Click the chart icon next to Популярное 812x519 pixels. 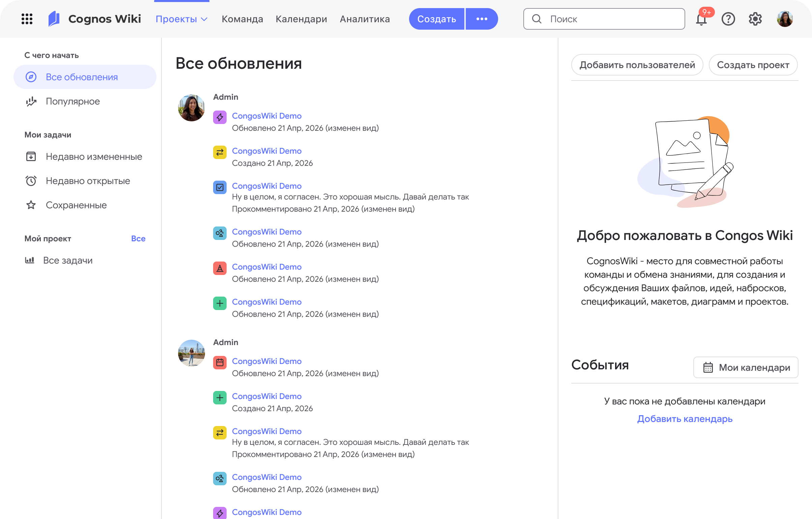click(31, 101)
